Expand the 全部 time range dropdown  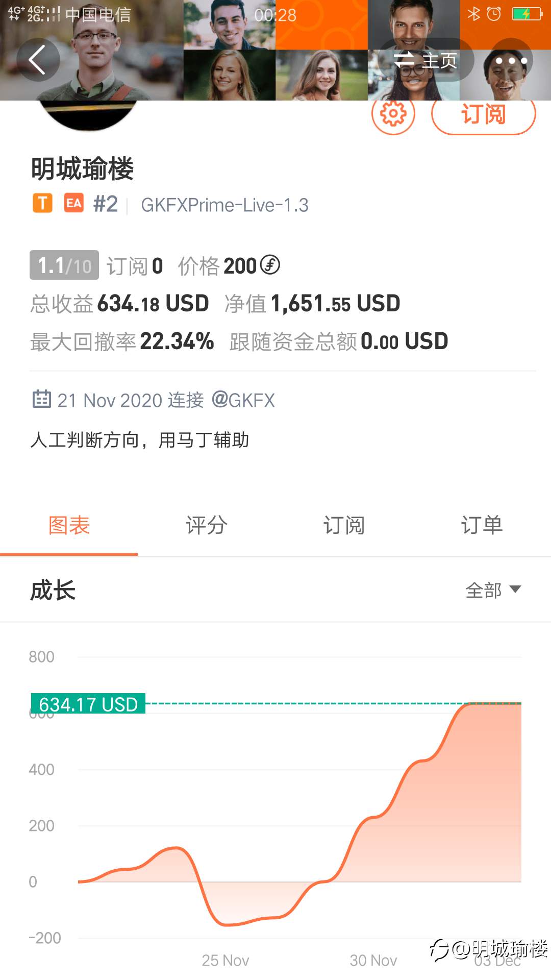click(493, 590)
